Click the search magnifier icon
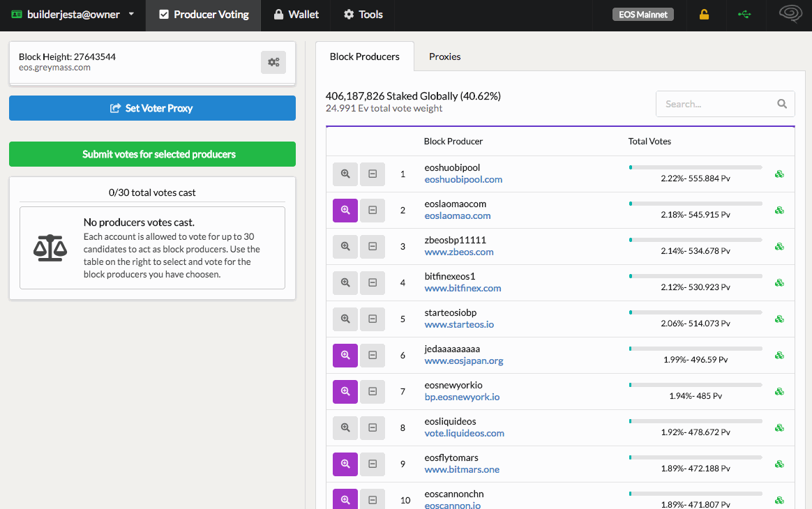 click(782, 104)
